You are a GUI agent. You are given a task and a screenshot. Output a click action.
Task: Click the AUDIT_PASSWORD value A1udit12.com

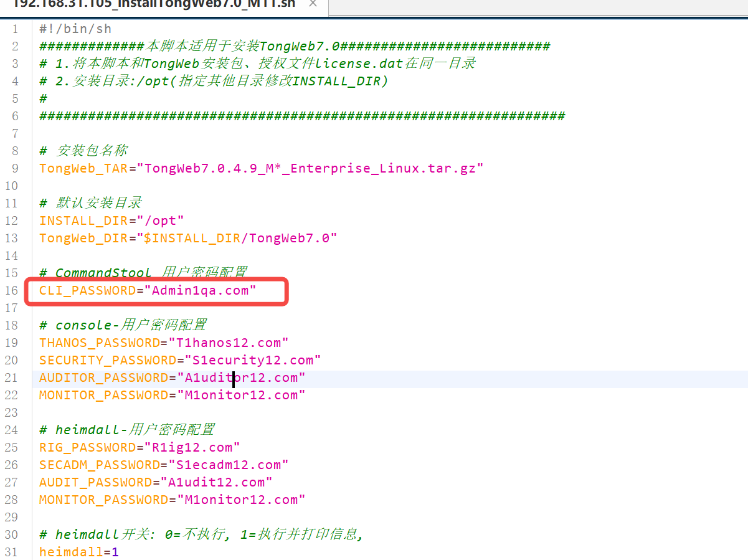pos(217,482)
